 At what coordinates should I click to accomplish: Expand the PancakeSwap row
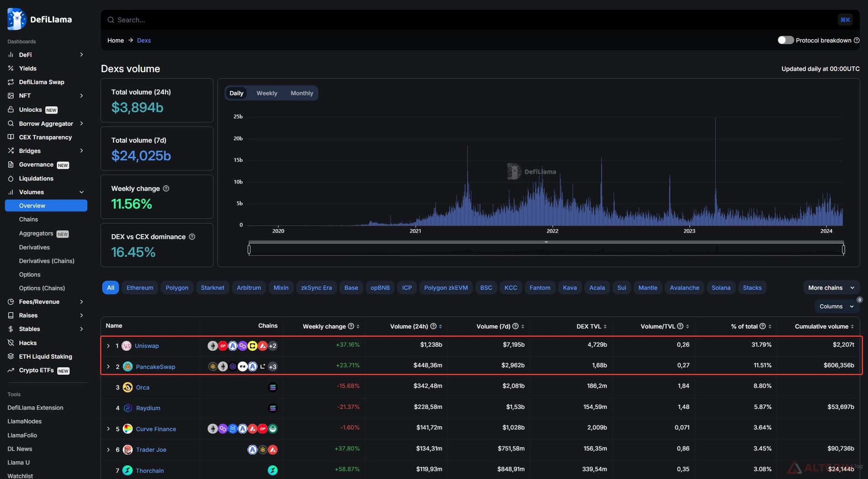tap(108, 366)
